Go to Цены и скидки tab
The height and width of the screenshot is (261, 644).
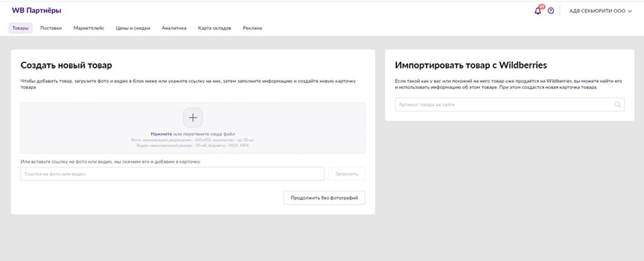[133, 28]
